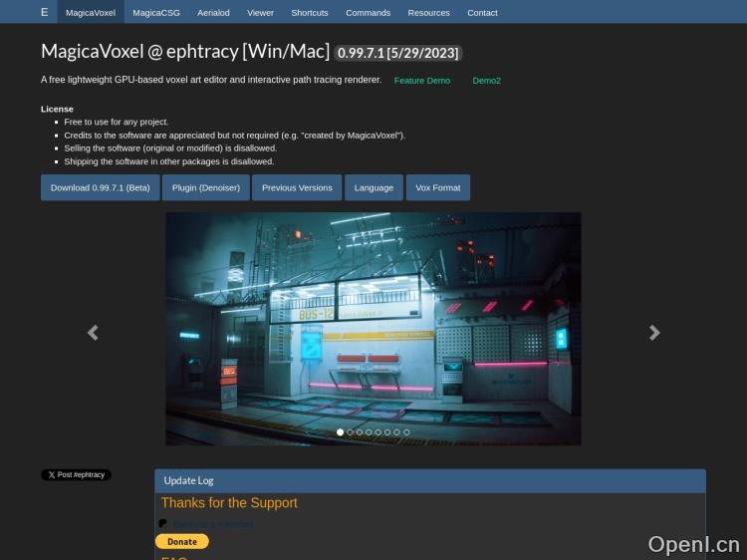Switch to the Shortcuts page
The height and width of the screenshot is (560, 747).
coord(310,13)
